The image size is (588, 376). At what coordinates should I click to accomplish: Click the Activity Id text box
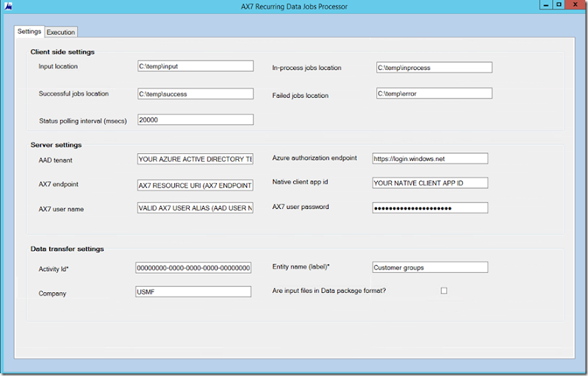(193, 268)
